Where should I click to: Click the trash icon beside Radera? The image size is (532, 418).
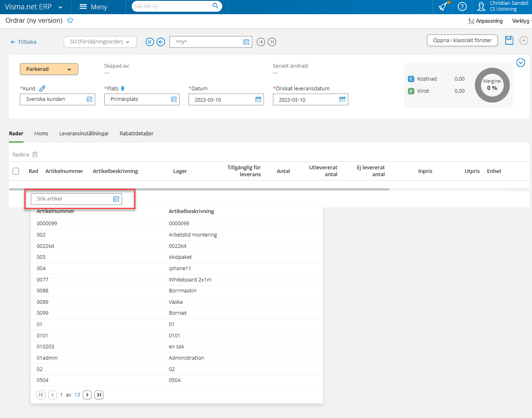coord(35,154)
